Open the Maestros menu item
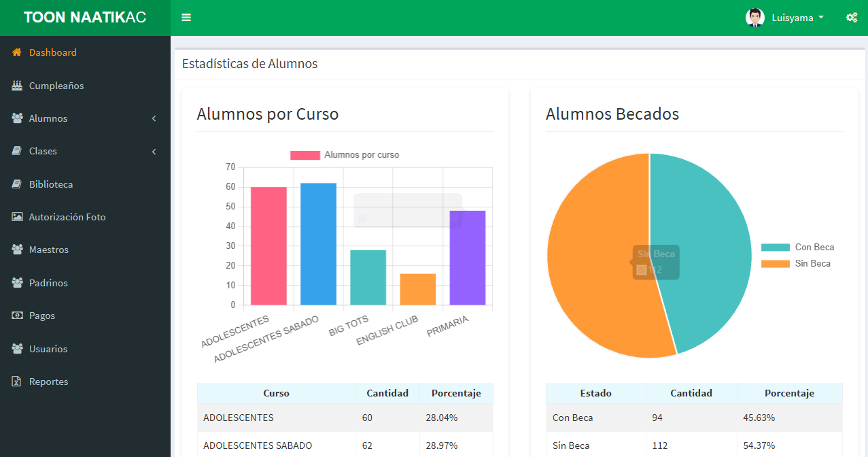This screenshot has height=457, width=868. pyautogui.click(x=48, y=250)
